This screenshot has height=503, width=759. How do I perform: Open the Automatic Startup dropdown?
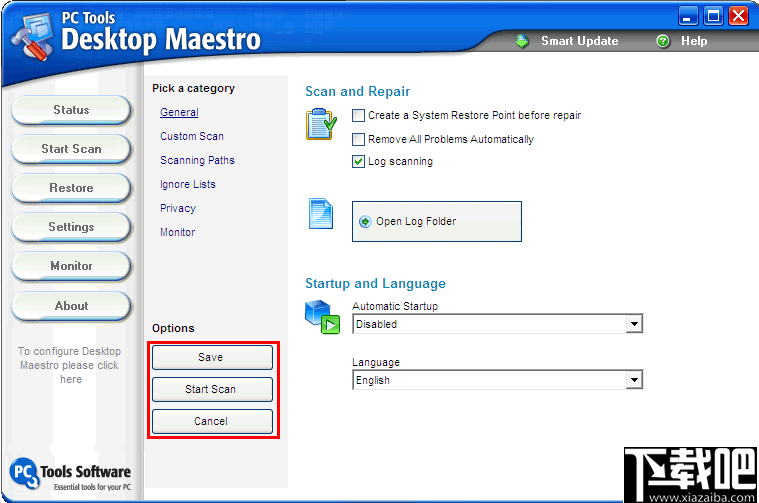[634, 324]
